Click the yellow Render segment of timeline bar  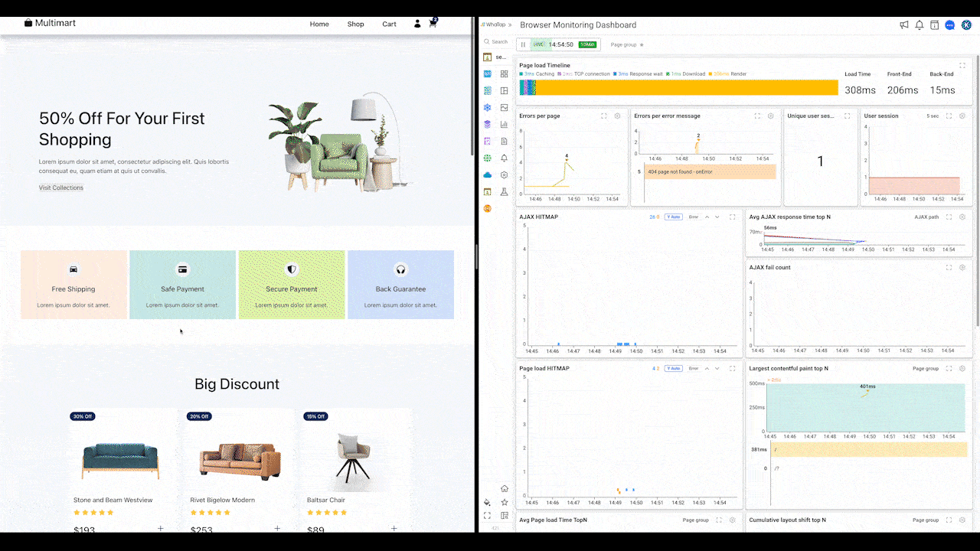coord(687,87)
